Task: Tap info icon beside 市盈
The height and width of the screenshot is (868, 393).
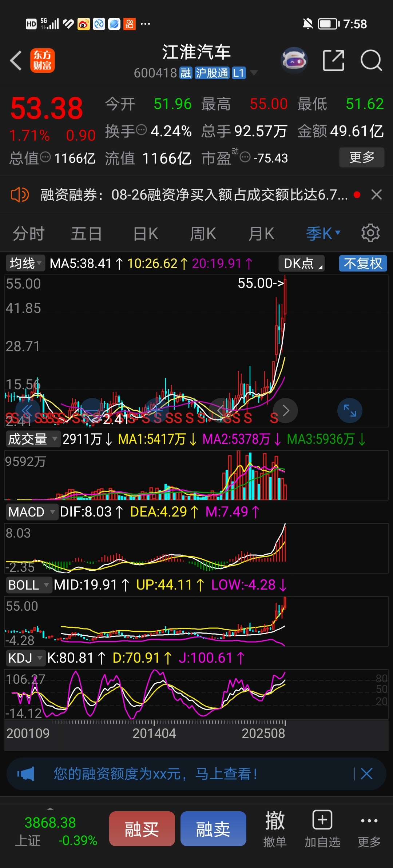Action: pos(245,157)
